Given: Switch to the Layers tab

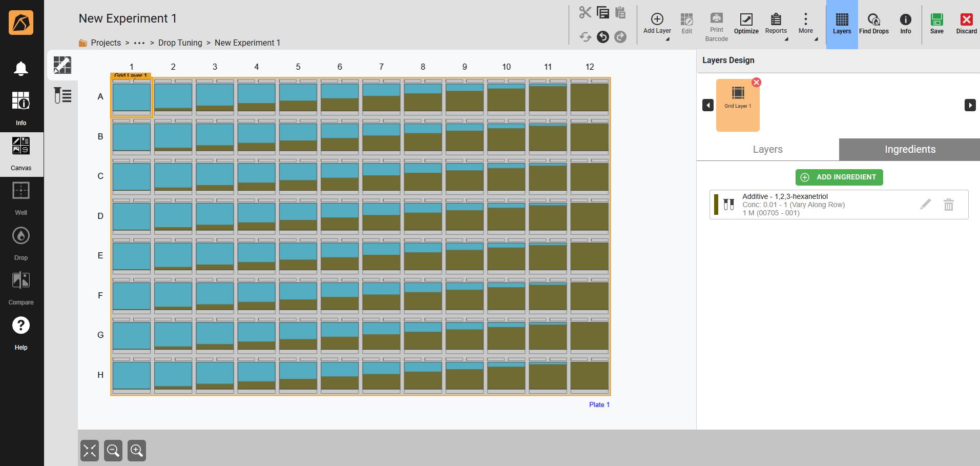Looking at the screenshot, I should tap(767, 149).
